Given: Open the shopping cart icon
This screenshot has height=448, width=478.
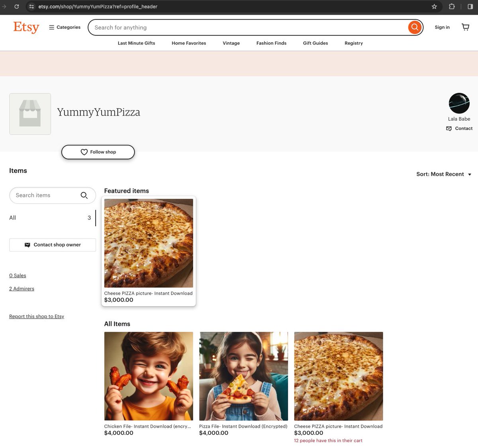Looking at the screenshot, I should point(465,27).
